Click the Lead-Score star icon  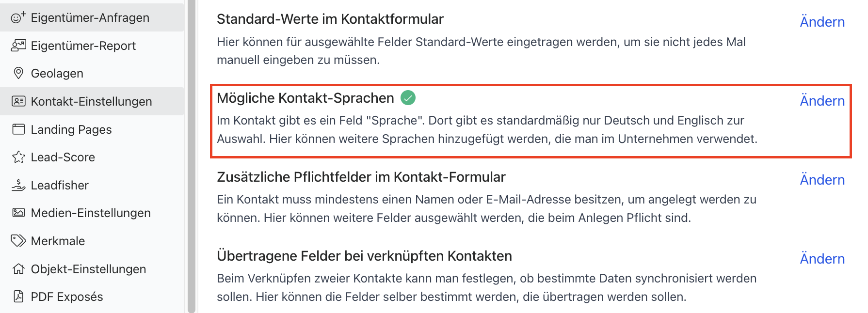(x=18, y=157)
